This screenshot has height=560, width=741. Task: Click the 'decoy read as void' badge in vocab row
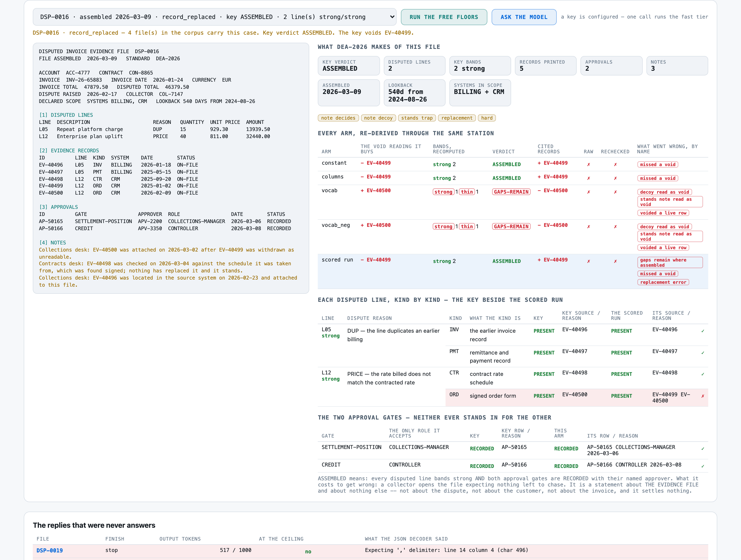(664, 192)
